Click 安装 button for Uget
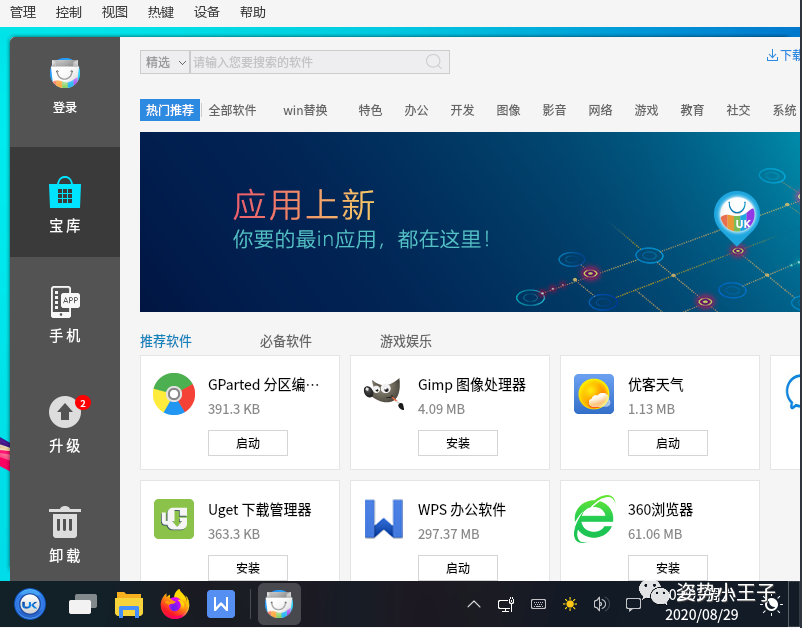 pos(248,568)
